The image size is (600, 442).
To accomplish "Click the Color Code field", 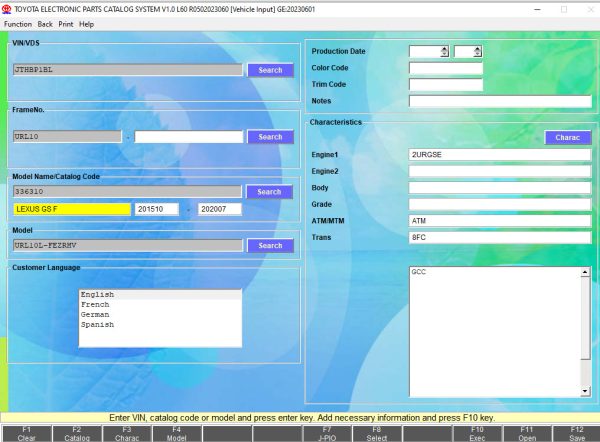I will pyautogui.click(x=446, y=68).
